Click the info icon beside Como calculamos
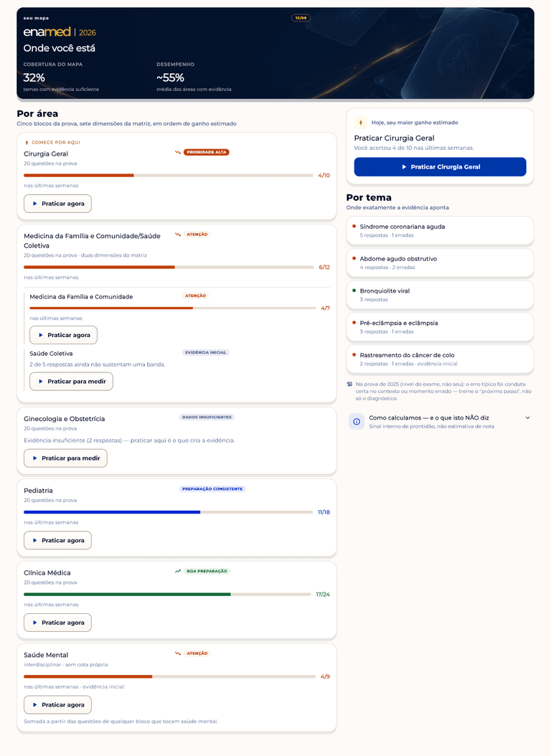The image size is (551, 756). [357, 421]
